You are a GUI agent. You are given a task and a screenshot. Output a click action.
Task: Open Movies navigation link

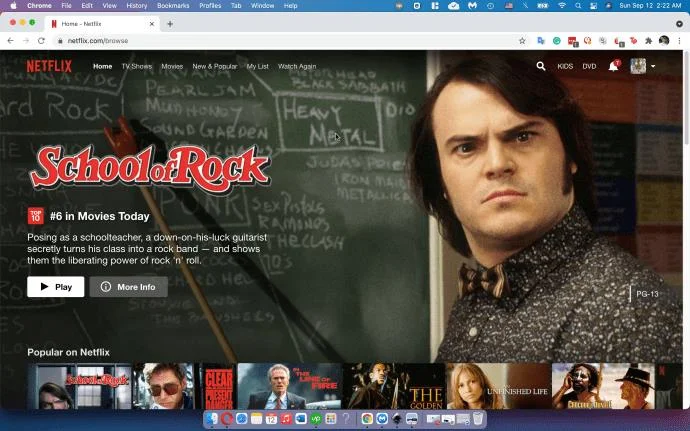(x=172, y=66)
